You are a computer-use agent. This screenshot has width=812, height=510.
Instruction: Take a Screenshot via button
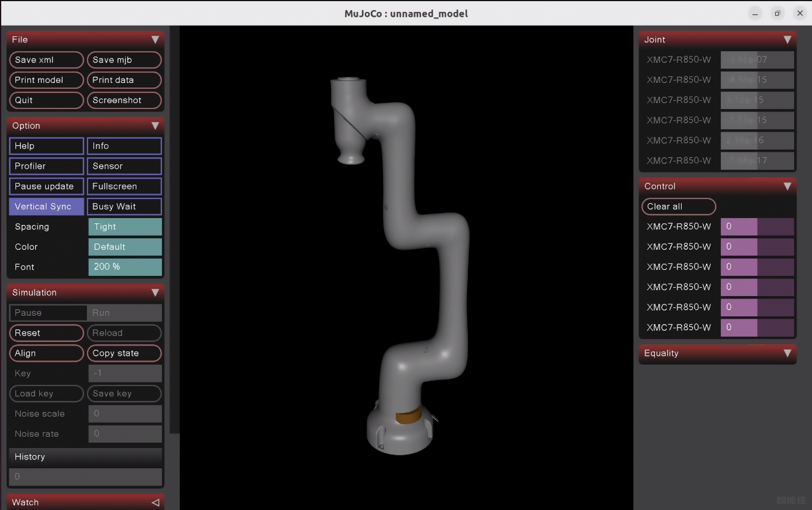(124, 100)
